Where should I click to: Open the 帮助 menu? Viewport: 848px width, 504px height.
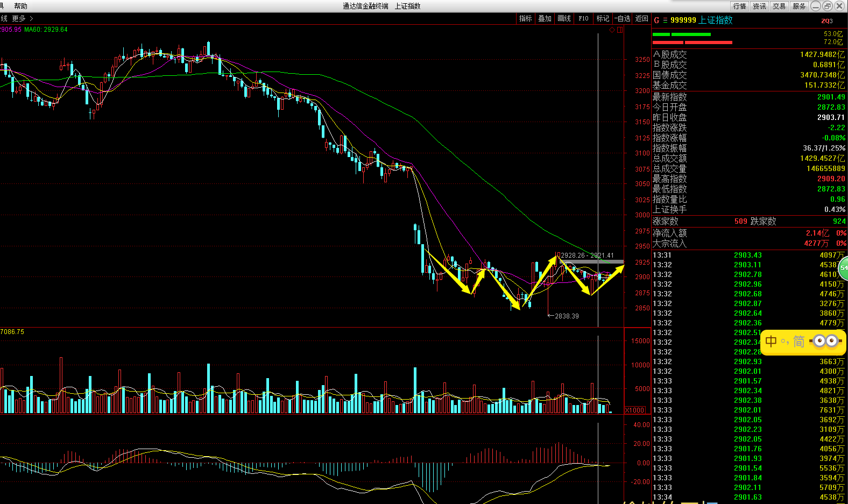[20, 6]
